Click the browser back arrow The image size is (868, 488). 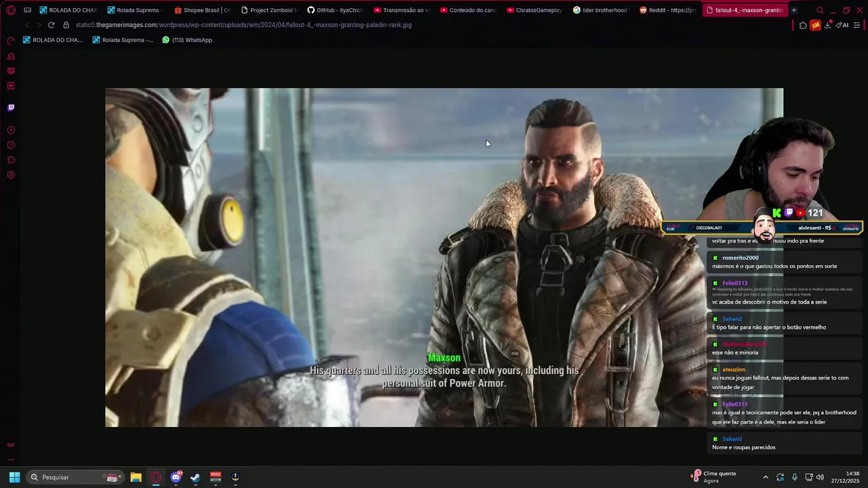click(x=27, y=25)
